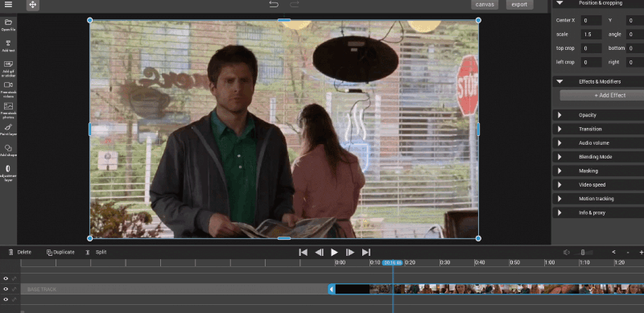Click the undo arrow icon
The image size is (644, 313).
click(x=274, y=5)
